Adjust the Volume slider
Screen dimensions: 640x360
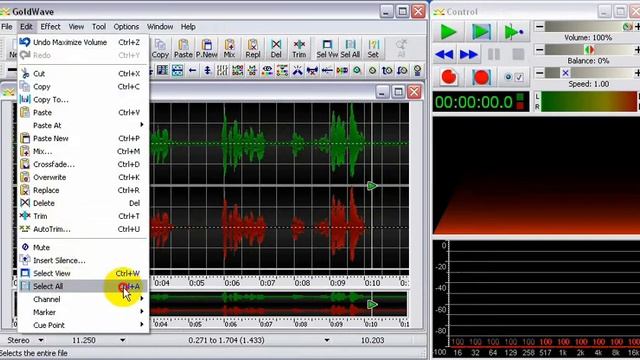tap(589, 27)
